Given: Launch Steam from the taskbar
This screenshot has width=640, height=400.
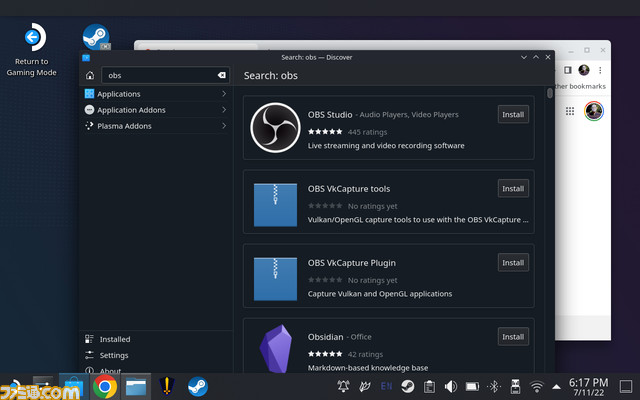Looking at the screenshot, I should (198, 387).
